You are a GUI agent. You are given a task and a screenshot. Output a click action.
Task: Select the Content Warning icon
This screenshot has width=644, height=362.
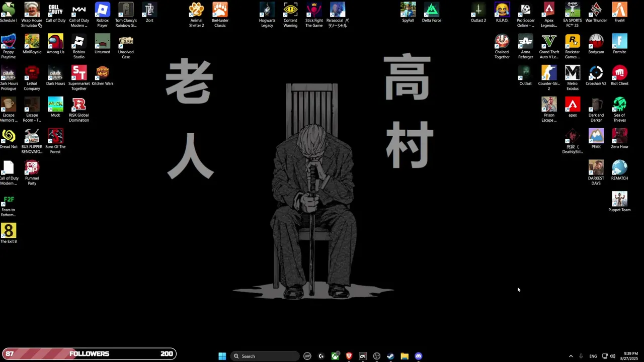[x=290, y=15]
